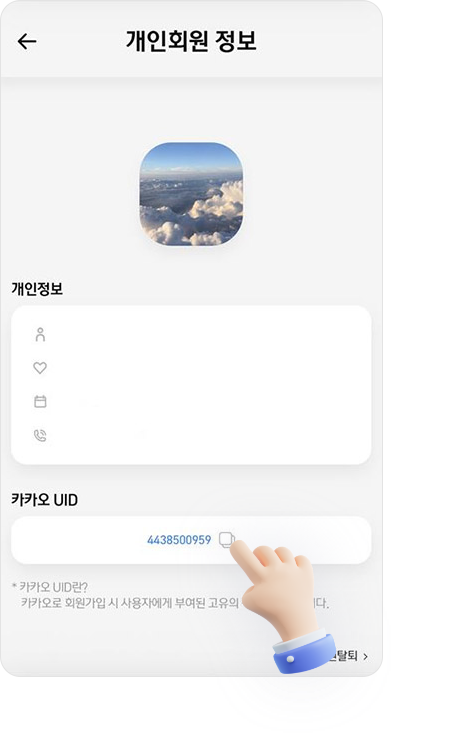Click the empty left side of UID field
Screen dimensions: 476x733
tap(79, 540)
